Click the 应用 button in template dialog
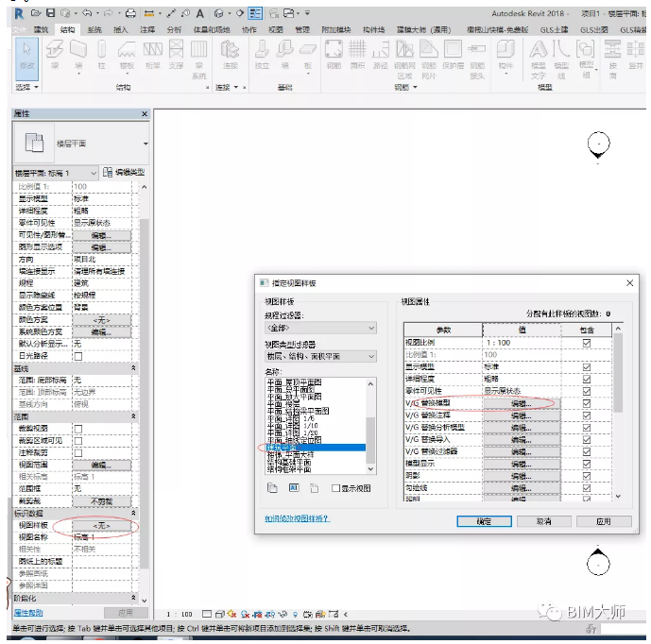This screenshot has height=644, width=651. [604, 521]
